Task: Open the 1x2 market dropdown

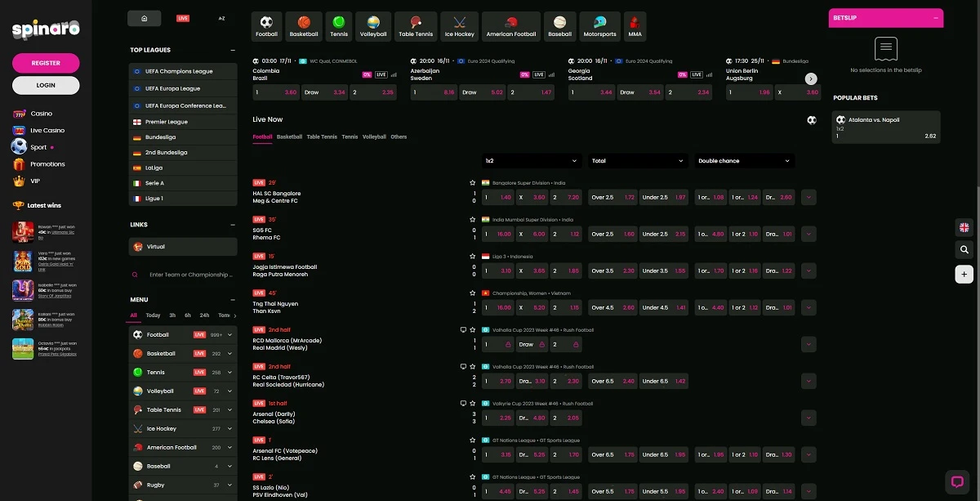Action: 531,161
